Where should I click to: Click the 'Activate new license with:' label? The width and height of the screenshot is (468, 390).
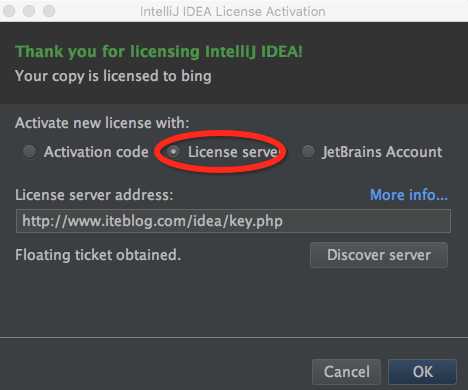coord(102,123)
